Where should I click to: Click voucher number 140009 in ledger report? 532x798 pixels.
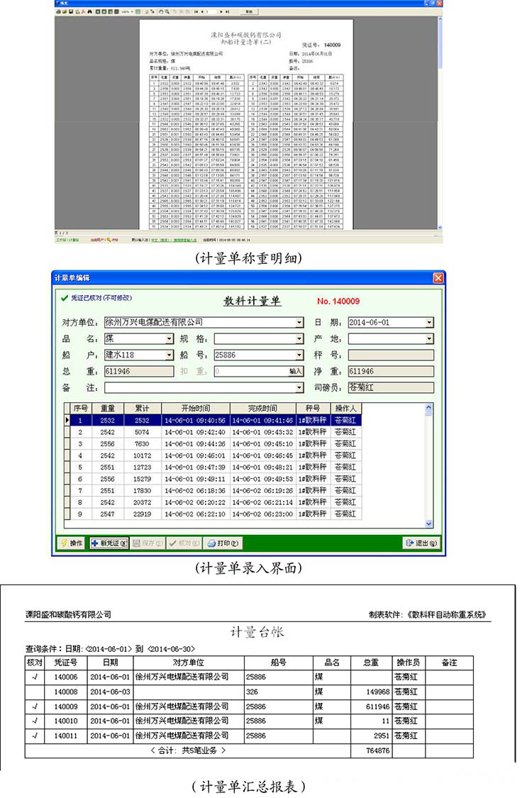66,706
